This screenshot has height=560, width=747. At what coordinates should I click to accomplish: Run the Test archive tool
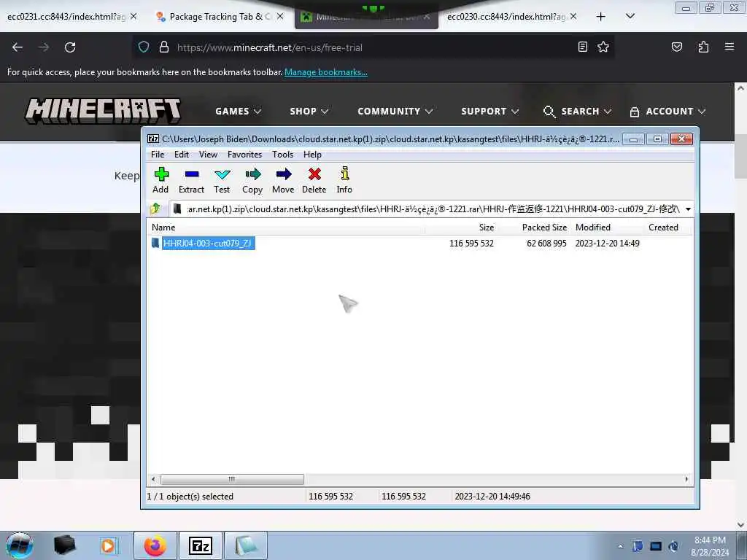[x=222, y=180]
